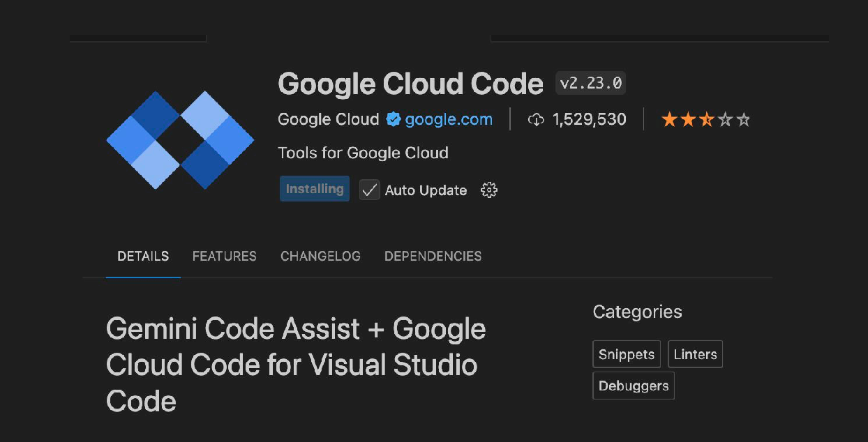Image resolution: width=868 pixels, height=442 pixels.
Task: Click the Installing progress button
Action: [314, 188]
